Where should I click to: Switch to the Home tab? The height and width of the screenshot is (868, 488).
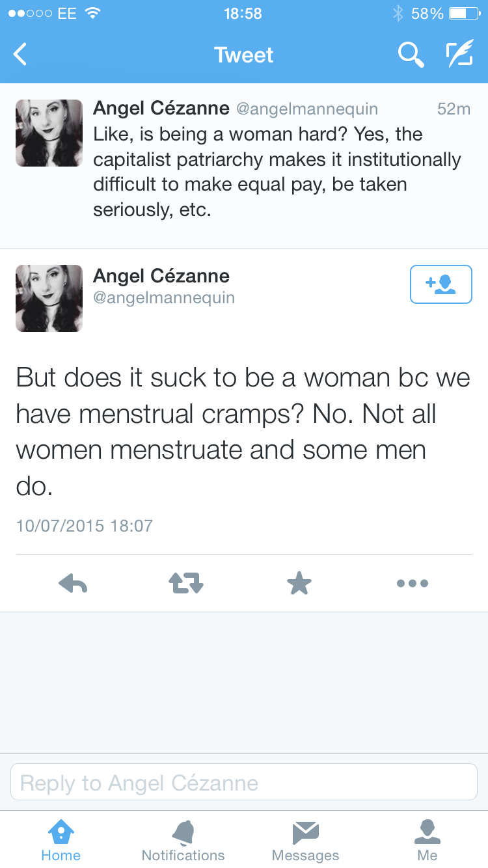61,840
